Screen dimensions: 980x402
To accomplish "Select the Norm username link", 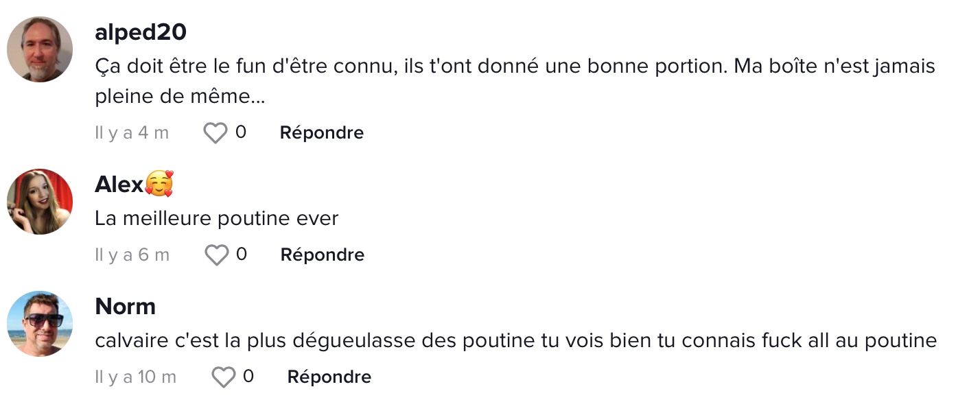I will coord(126,306).
